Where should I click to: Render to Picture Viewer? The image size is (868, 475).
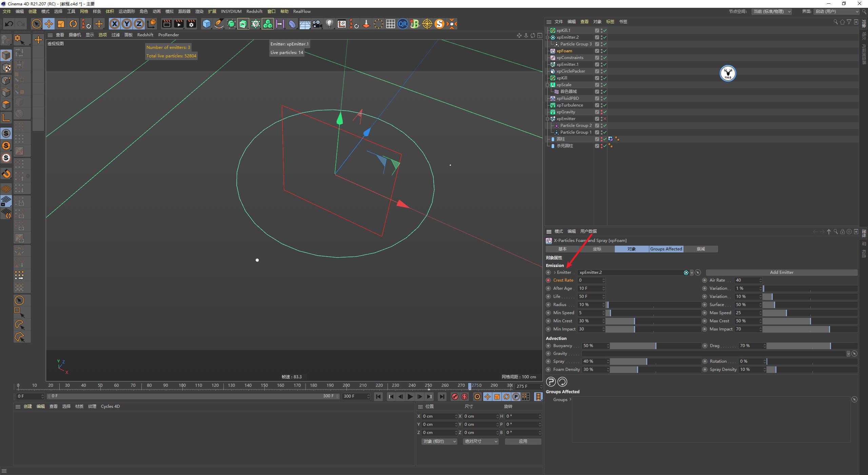(179, 24)
